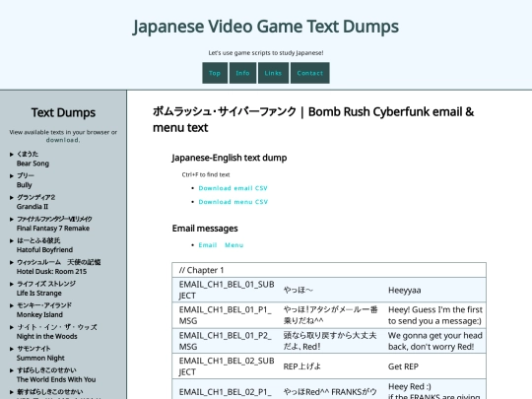Expand the Bear Song entry arrow
The image size is (532, 399).
click(x=12, y=155)
